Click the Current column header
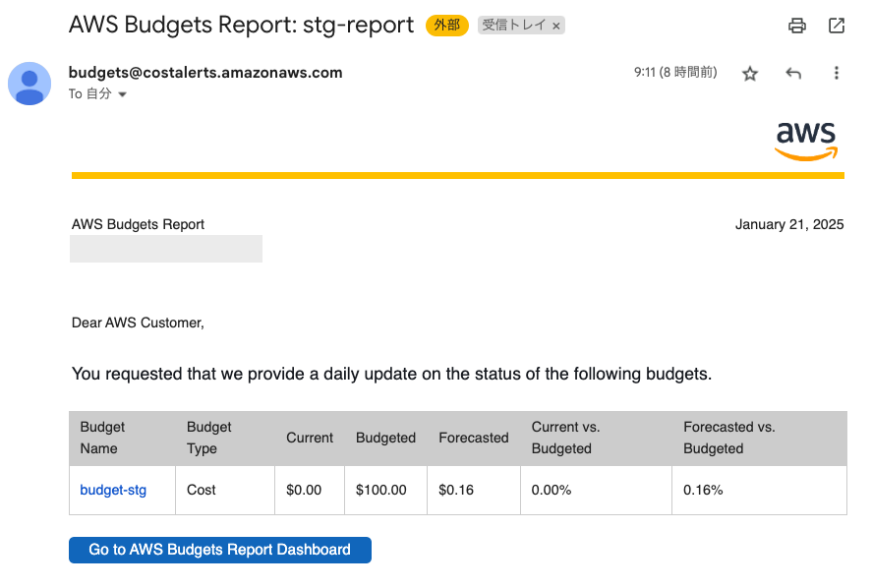 pyautogui.click(x=310, y=438)
